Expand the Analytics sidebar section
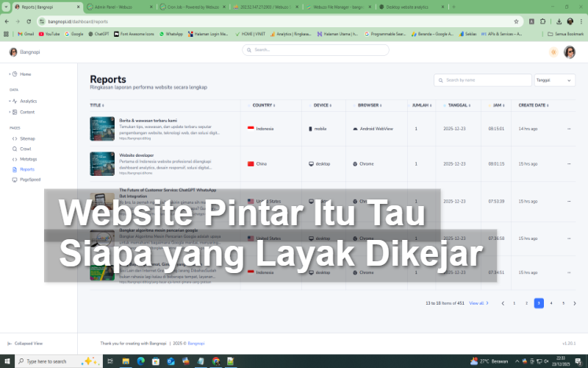The image size is (588, 368). click(28, 101)
